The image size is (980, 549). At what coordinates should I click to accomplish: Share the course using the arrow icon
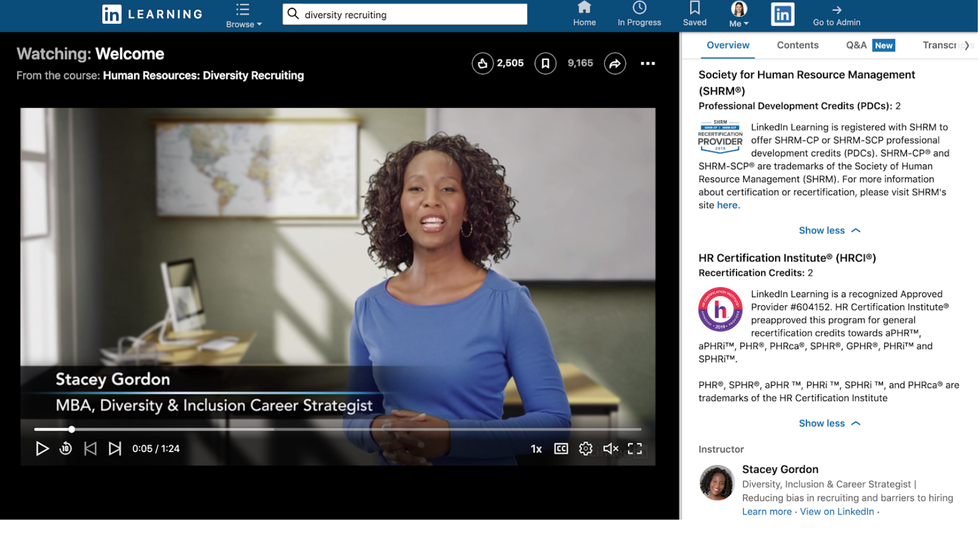615,64
